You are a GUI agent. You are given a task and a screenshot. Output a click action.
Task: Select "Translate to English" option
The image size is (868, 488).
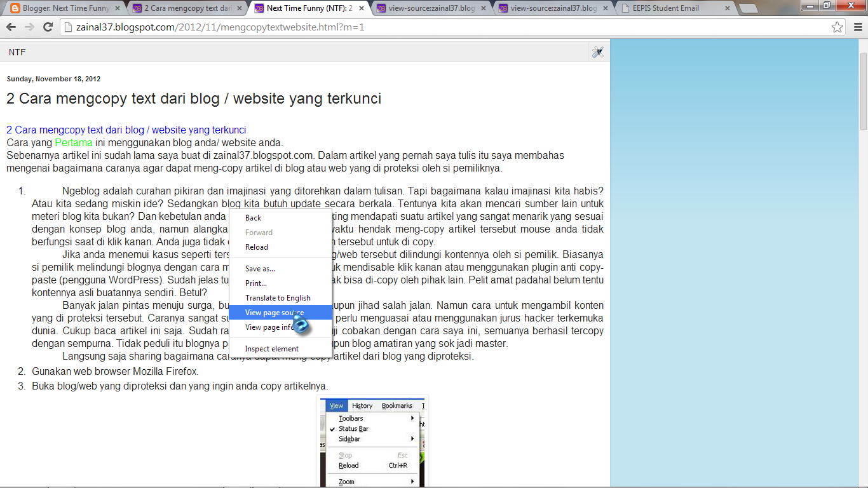277,297
